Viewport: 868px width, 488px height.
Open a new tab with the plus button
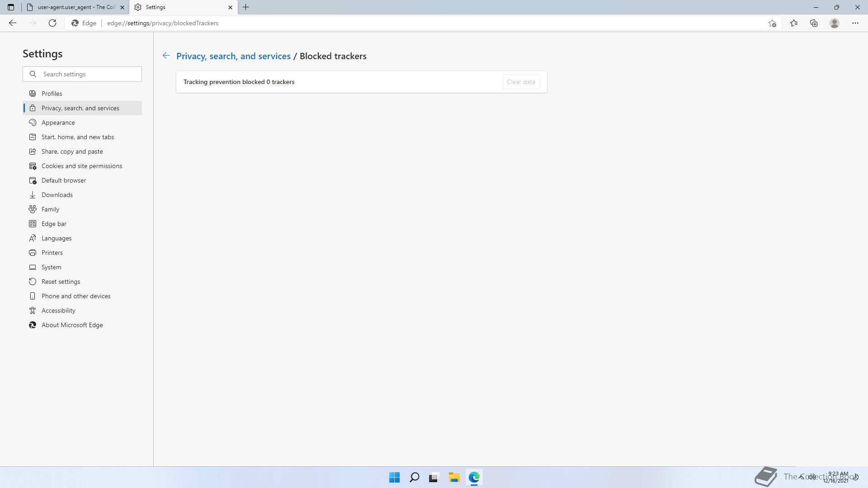pos(246,7)
